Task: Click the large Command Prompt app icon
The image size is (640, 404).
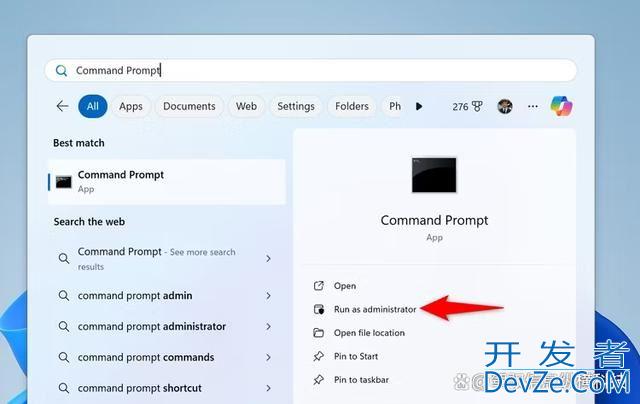Action: tap(434, 175)
